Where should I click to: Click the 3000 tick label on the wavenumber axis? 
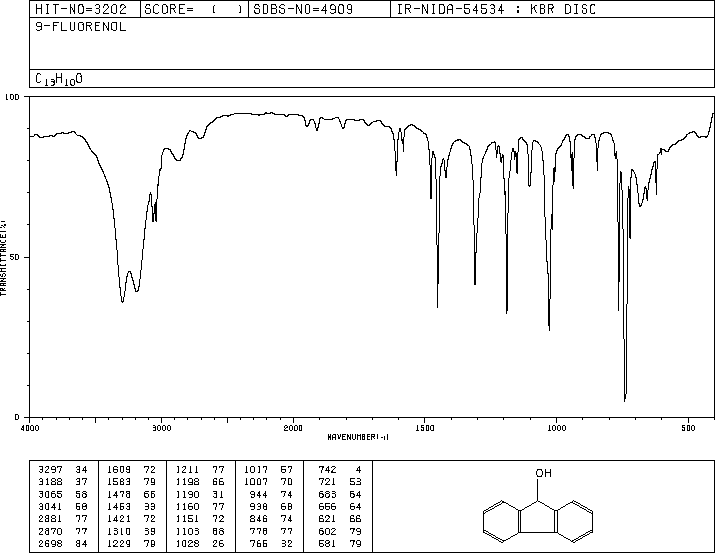click(x=161, y=428)
